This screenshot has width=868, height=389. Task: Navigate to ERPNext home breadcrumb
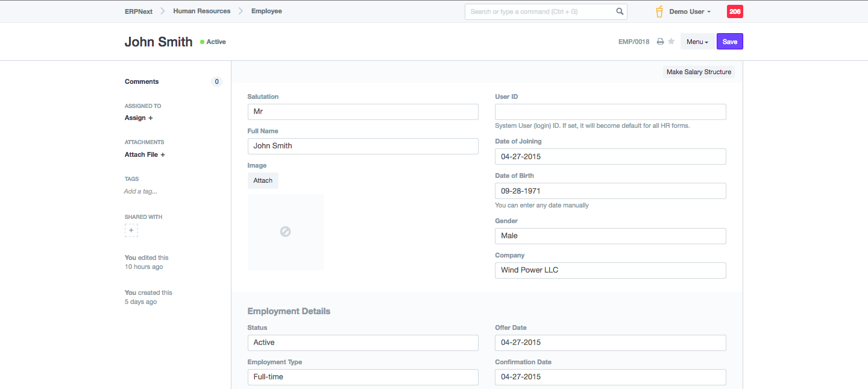(138, 11)
